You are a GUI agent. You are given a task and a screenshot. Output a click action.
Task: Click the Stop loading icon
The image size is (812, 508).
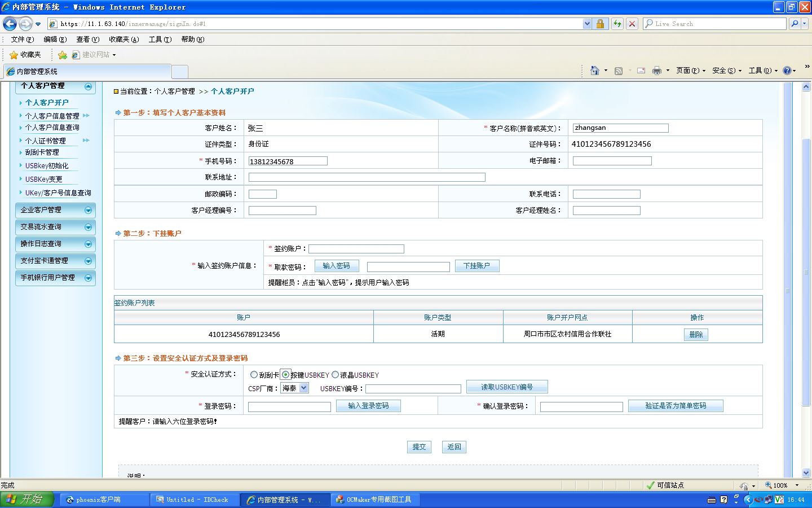pos(632,24)
